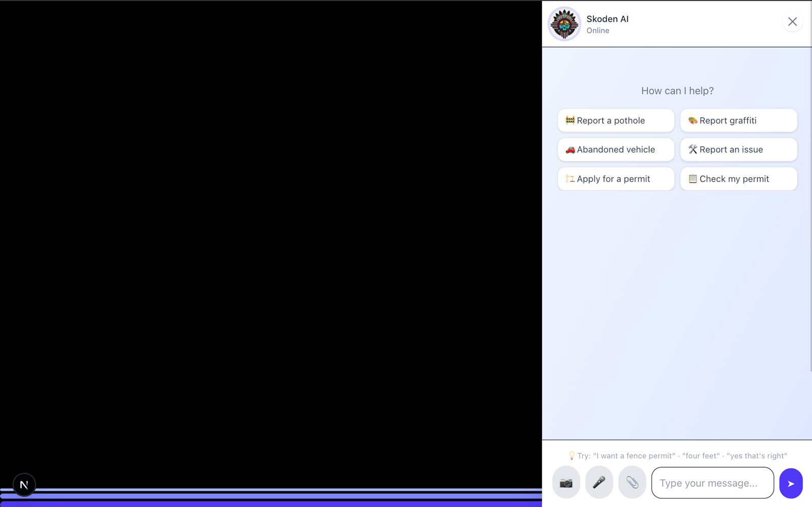Choose Report a pothole
The height and width of the screenshot is (507, 812).
pyautogui.click(x=616, y=121)
